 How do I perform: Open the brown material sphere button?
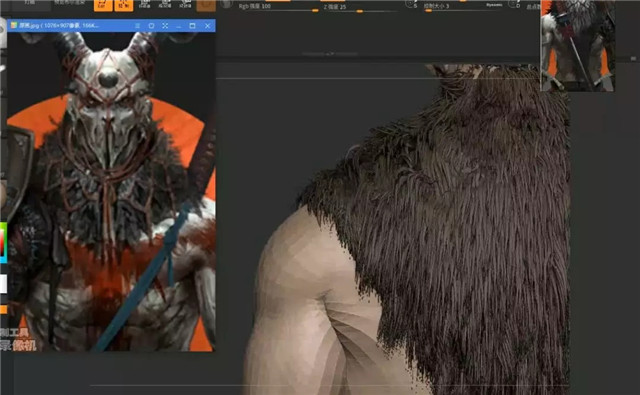tap(206, 5)
